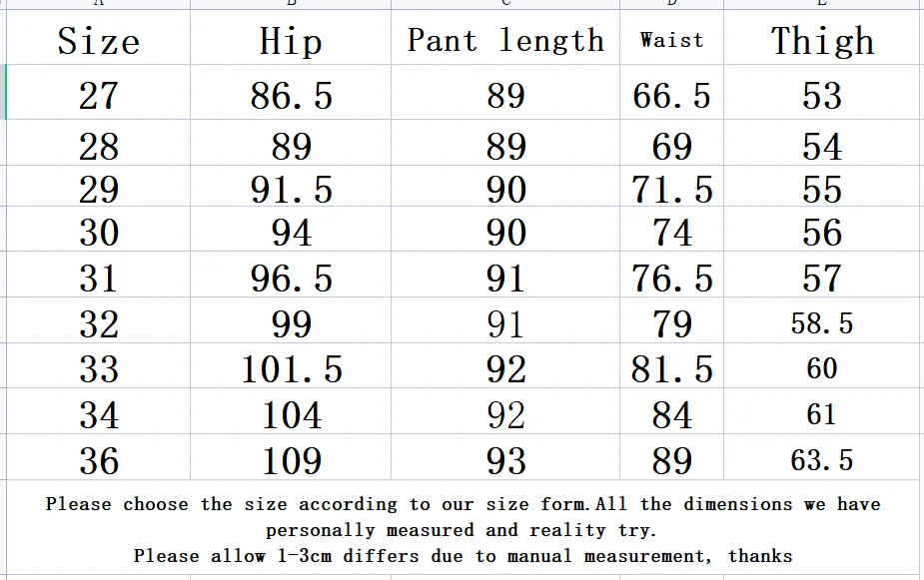Click the thigh value 63.5 cell
Image resolution: width=924 pixels, height=580 pixels.
822,460
